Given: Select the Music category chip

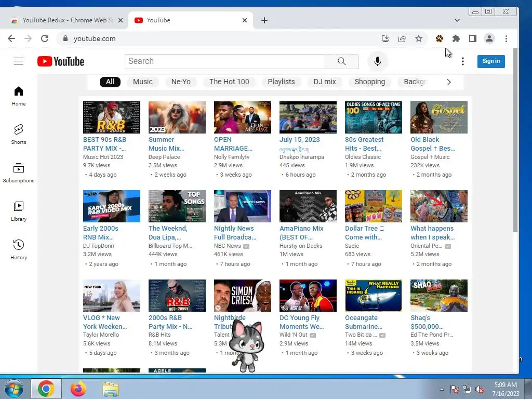Looking at the screenshot, I should (143, 82).
